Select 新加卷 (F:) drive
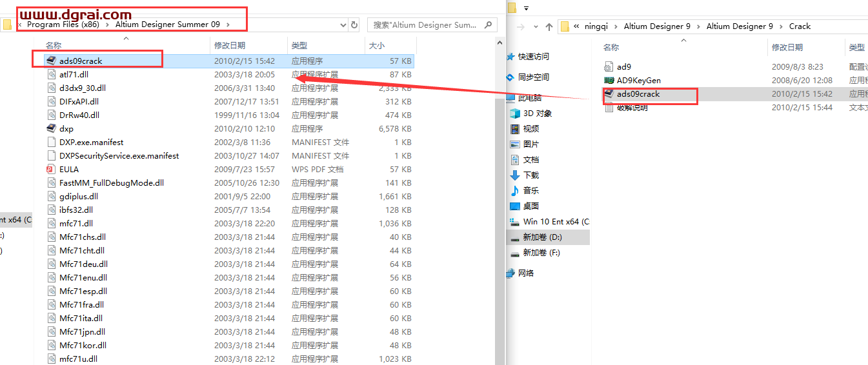The height and width of the screenshot is (365, 868). point(541,252)
